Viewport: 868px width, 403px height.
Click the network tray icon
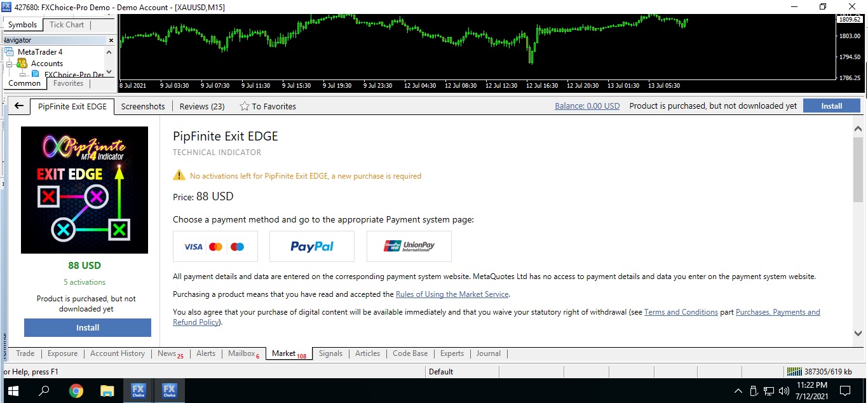tap(769, 391)
